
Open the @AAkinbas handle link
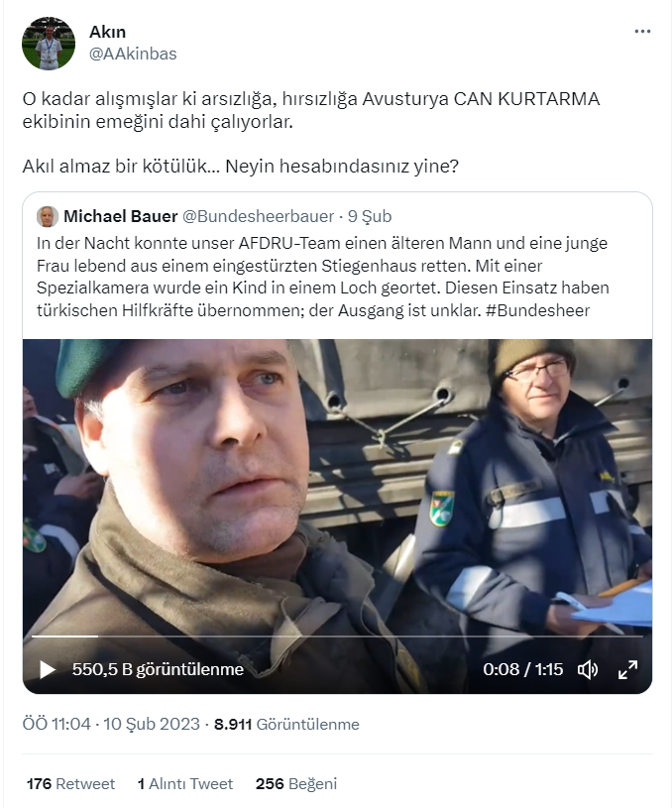(133, 54)
